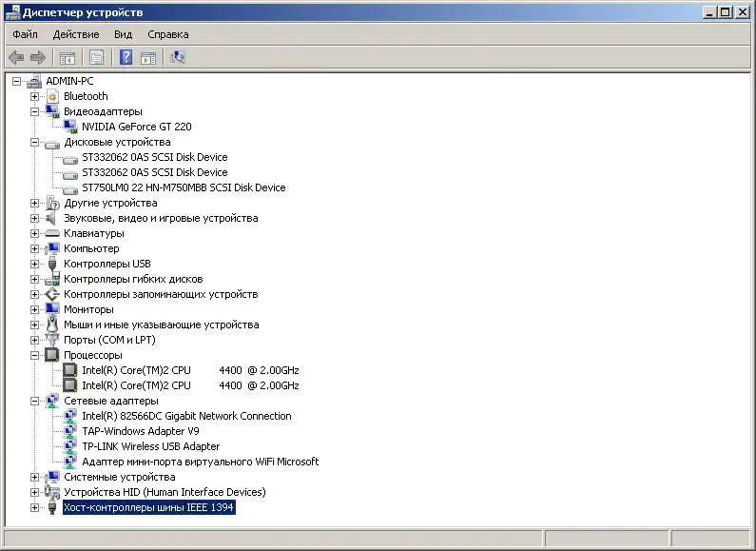Expand the Мониторы category

point(34,309)
